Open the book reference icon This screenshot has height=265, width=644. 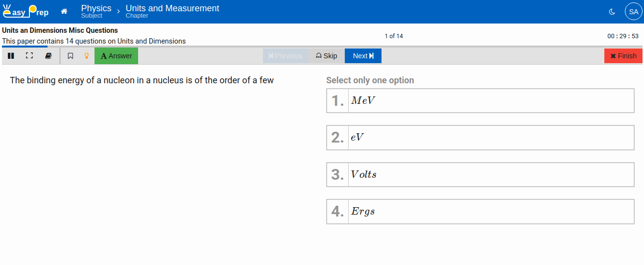[x=48, y=56]
